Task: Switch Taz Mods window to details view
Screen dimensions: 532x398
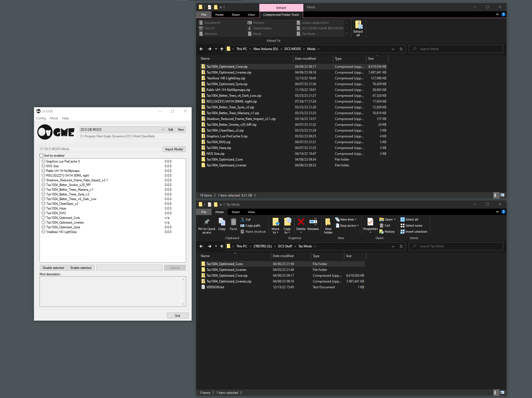Action: point(497,393)
